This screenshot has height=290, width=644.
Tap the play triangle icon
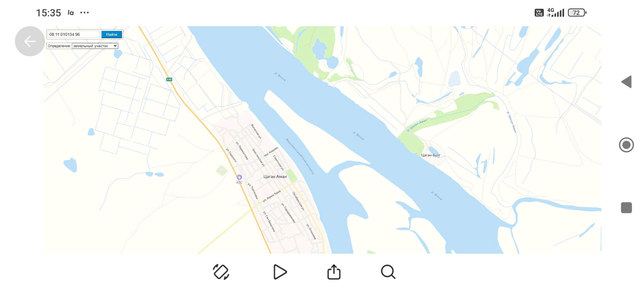280,272
